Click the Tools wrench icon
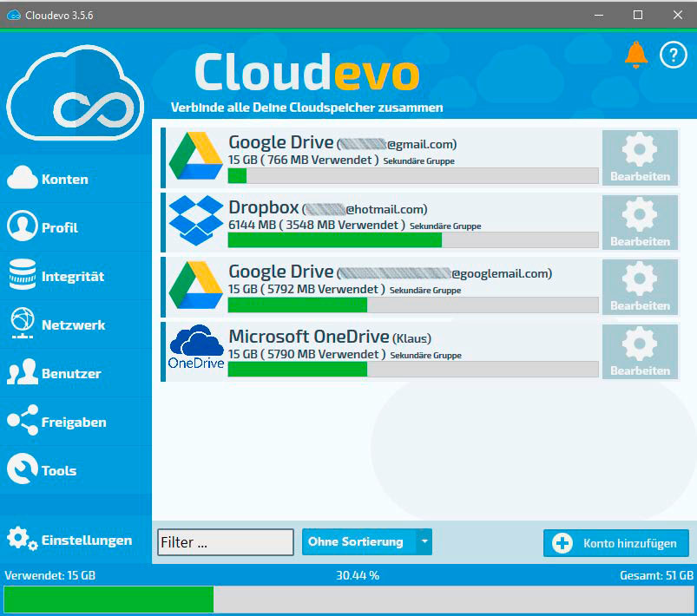This screenshot has height=616, width=697. tap(23, 469)
